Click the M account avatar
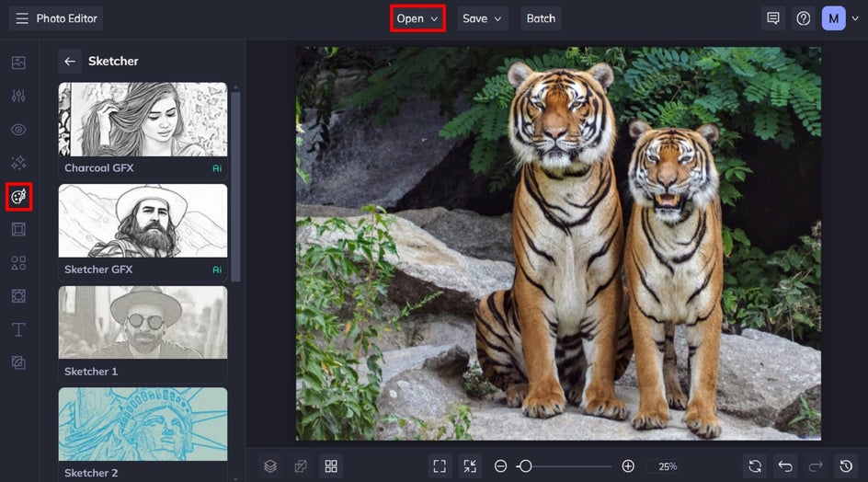 click(x=833, y=18)
